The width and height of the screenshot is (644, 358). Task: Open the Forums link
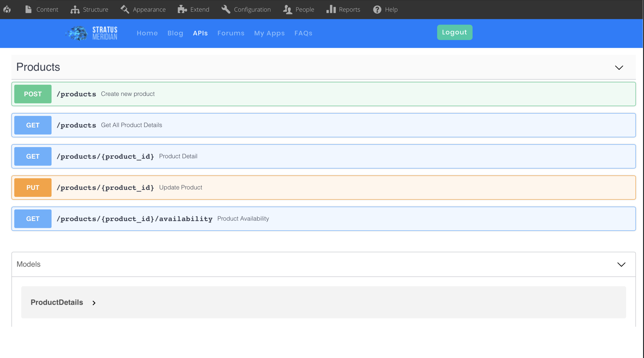231,33
